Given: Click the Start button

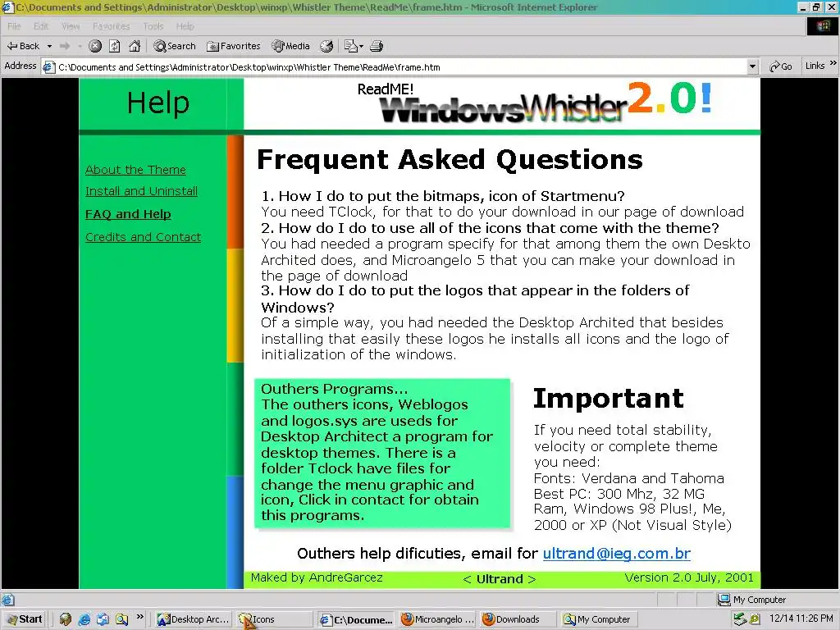Looking at the screenshot, I should coord(24,619).
